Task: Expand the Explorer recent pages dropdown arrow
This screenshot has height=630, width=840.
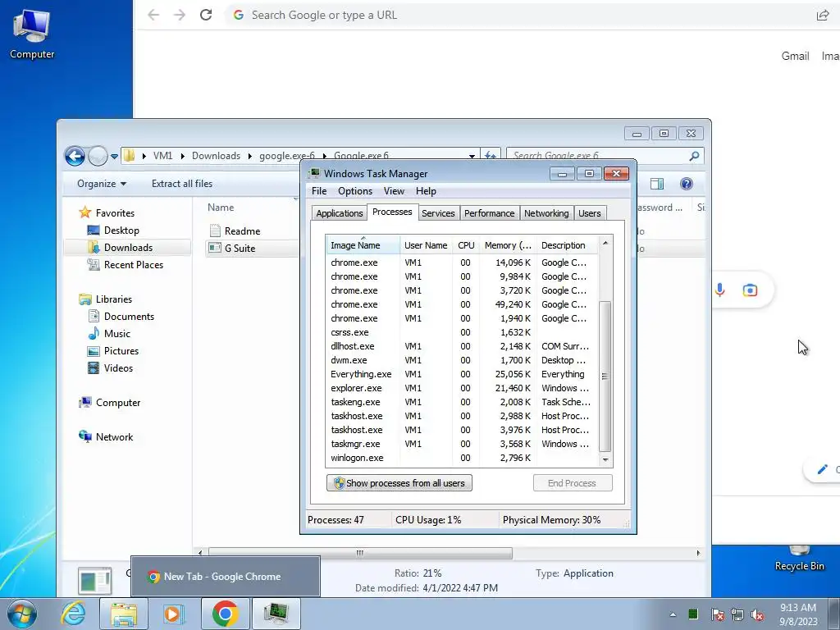Action: click(x=114, y=157)
